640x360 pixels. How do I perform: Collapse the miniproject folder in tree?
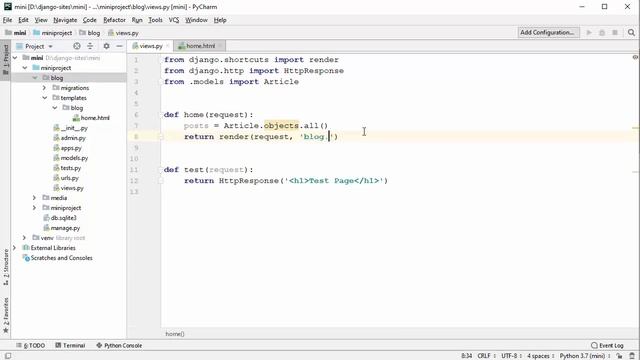point(25,68)
